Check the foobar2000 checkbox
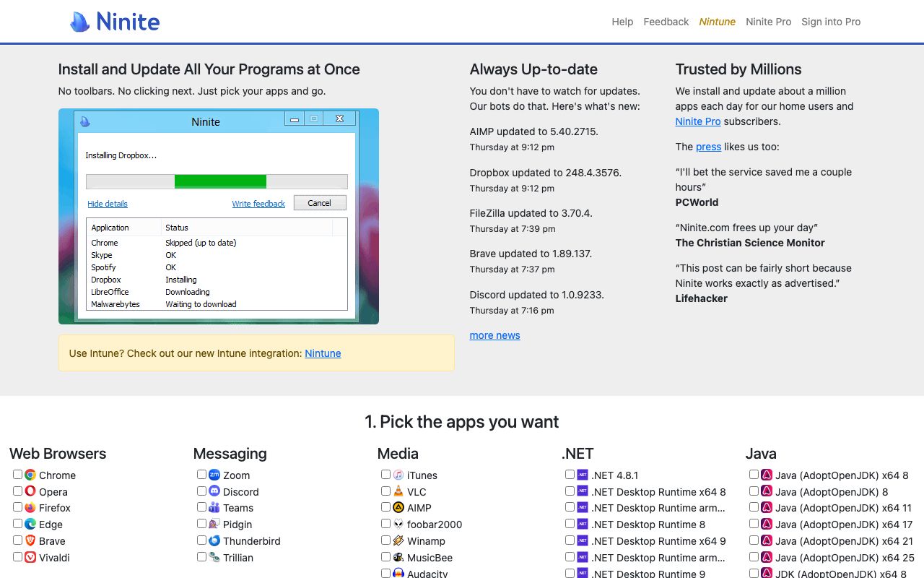The image size is (924, 578). coord(385,523)
